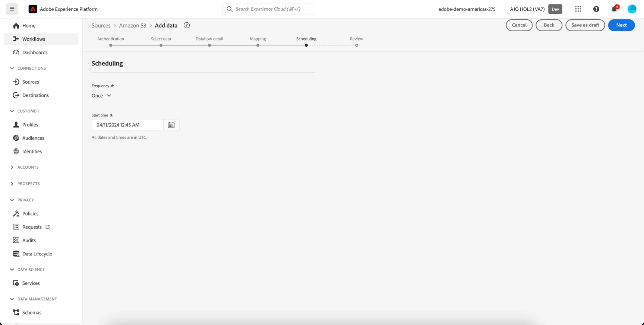Click the Add data help icon
644x325 pixels.
click(187, 25)
